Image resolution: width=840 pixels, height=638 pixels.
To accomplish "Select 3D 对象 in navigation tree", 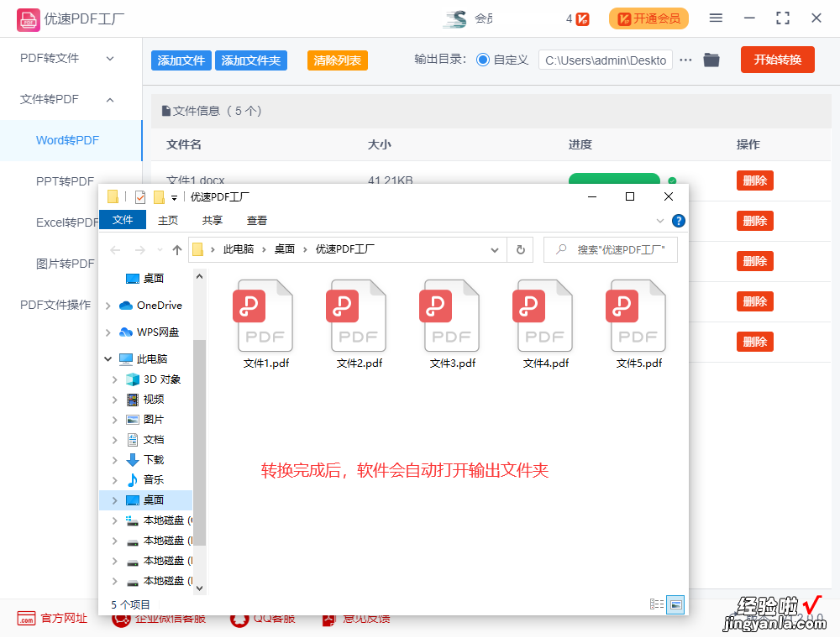I will pyautogui.click(x=162, y=379).
